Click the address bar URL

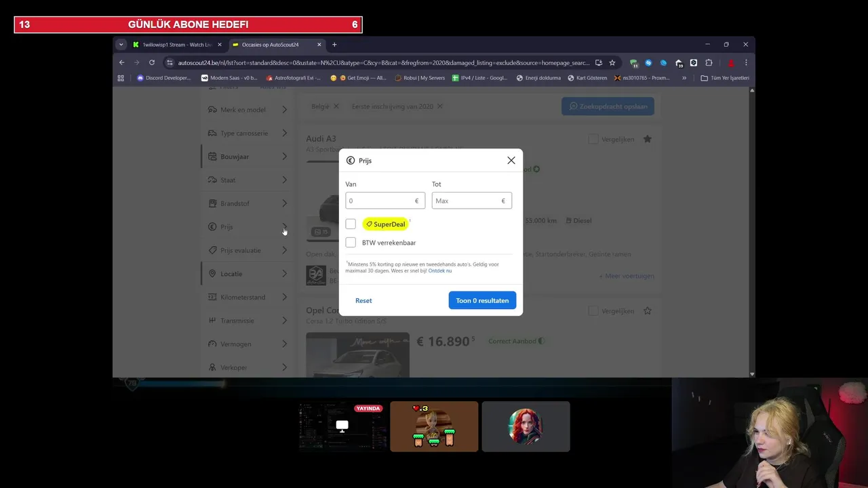pyautogui.click(x=383, y=62)
